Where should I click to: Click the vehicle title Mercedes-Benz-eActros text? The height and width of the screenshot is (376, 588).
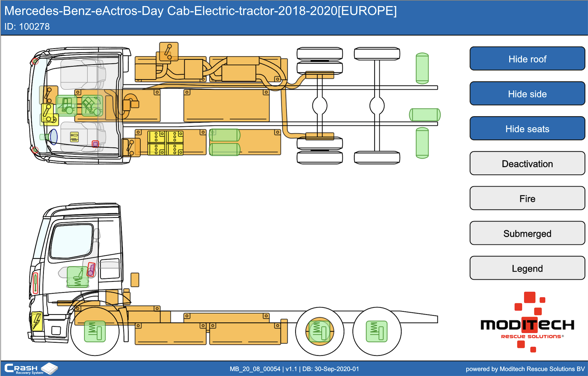click(x=200, y=11)
